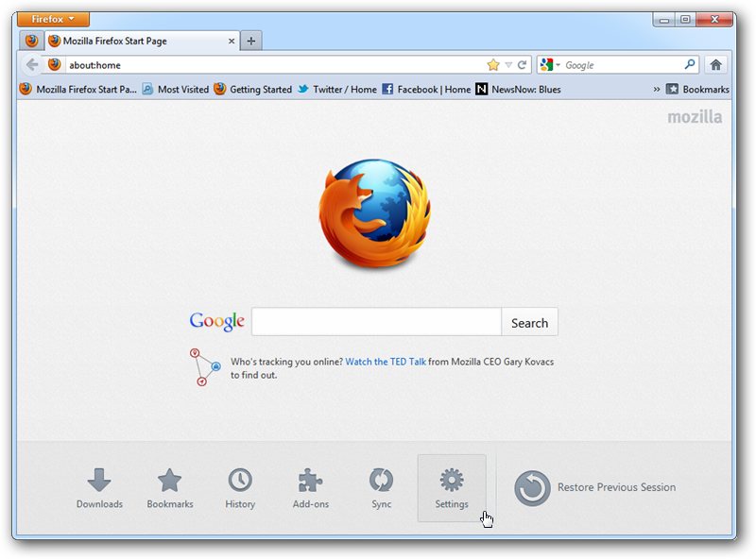
Task: Minimize the Firefox window
Action: [664, 19]
